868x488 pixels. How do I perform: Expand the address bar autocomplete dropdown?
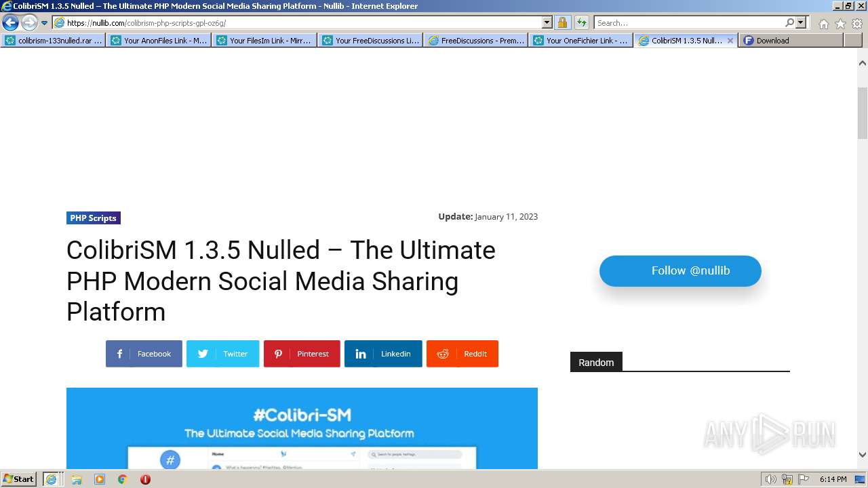tap(547, 22)
